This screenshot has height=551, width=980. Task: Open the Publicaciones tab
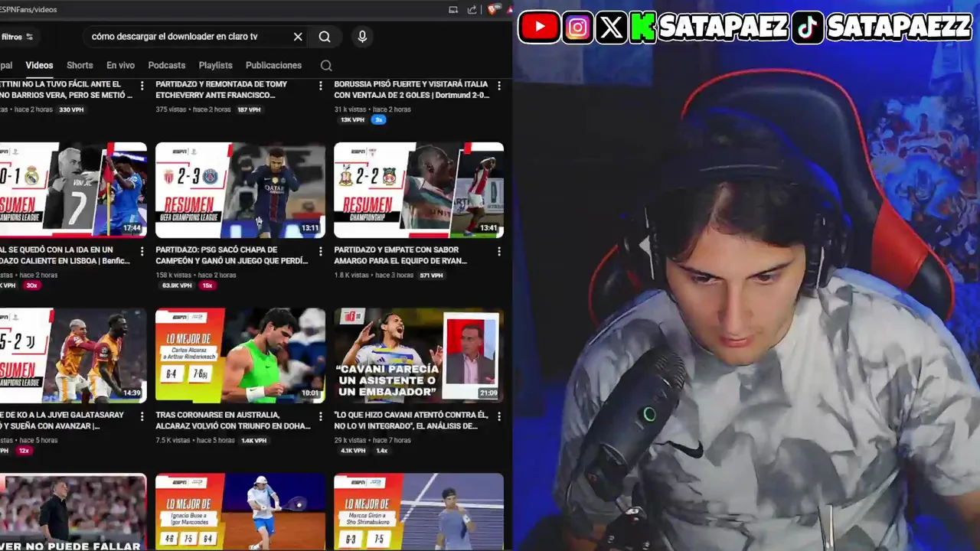[x=273, y=66]
